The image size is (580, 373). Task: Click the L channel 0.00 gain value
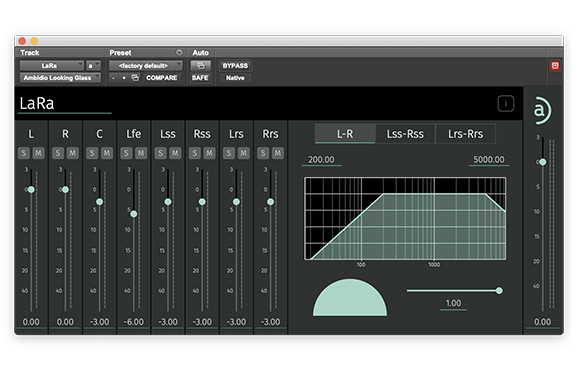tap(31, 322)
